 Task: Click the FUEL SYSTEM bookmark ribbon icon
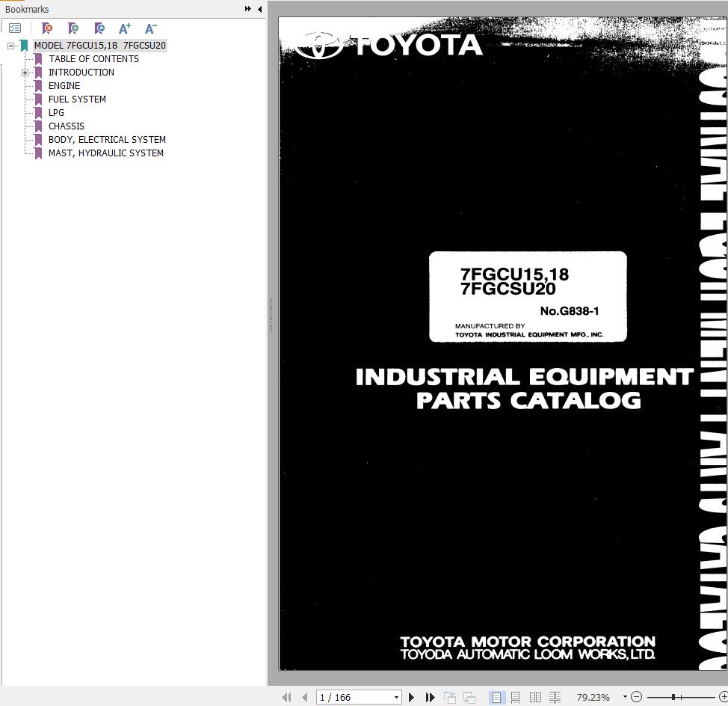[39, 99]
